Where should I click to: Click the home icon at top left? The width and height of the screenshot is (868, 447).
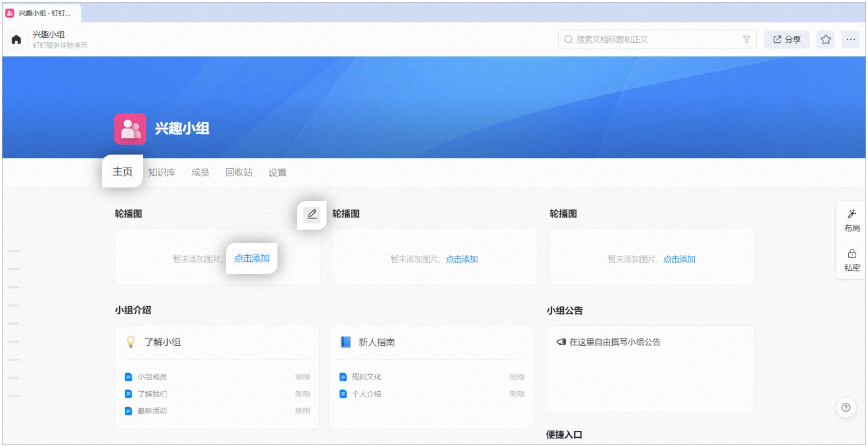(x=17, y=40)
